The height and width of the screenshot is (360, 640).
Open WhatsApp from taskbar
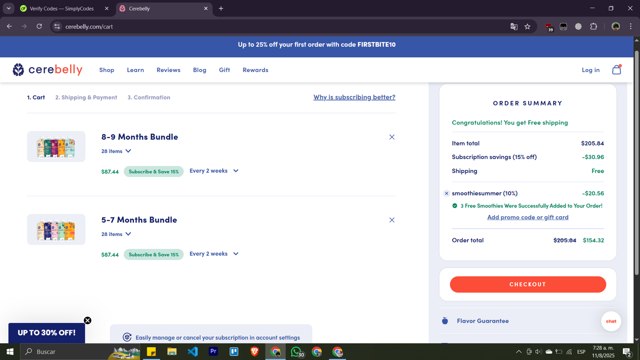click(297, 351)
